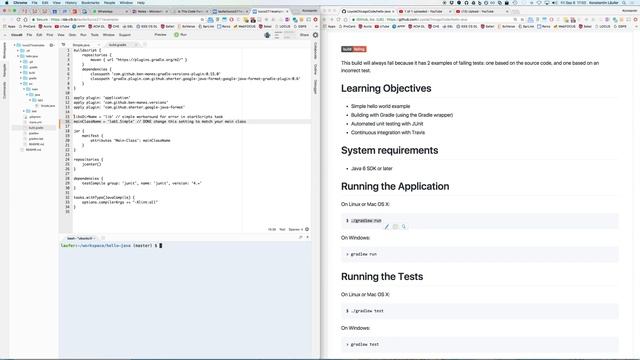The height and width of the screenshot is (360, 640).
Task: Collapse the main folder in file tree
Action: [24, 89]
